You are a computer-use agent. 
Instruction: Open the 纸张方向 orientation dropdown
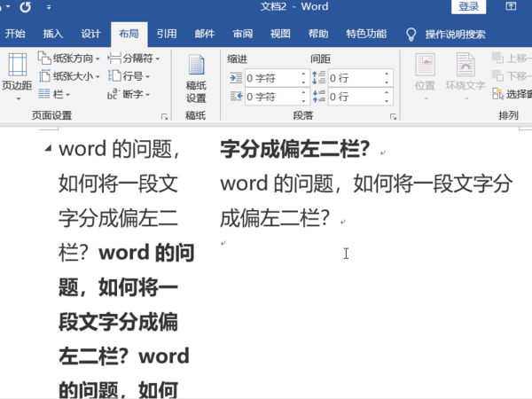tap(69, 59)
